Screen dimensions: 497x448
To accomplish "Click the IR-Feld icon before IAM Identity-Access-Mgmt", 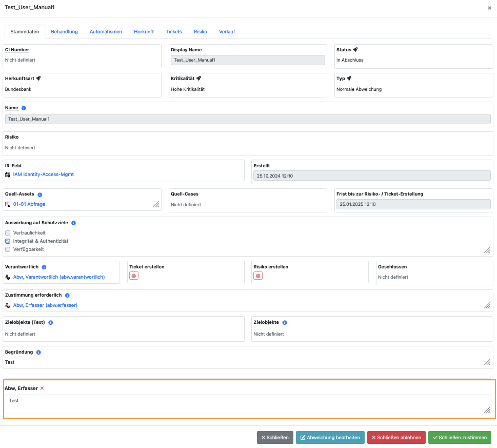I will (8, 174).
